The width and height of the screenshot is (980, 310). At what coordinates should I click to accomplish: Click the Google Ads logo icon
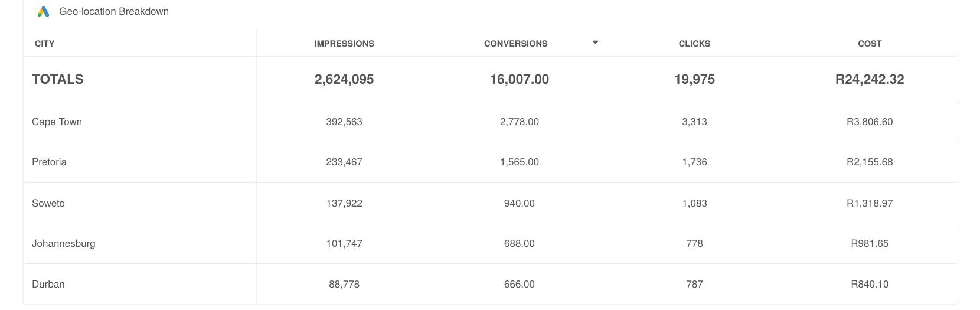(43, 12)
